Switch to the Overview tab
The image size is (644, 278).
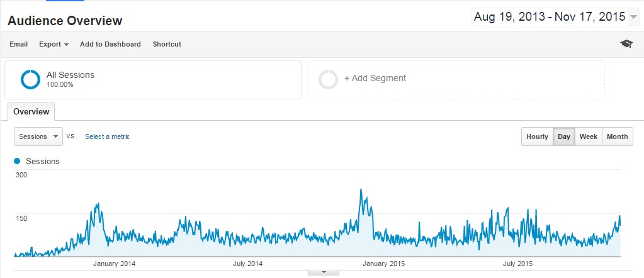31,112
